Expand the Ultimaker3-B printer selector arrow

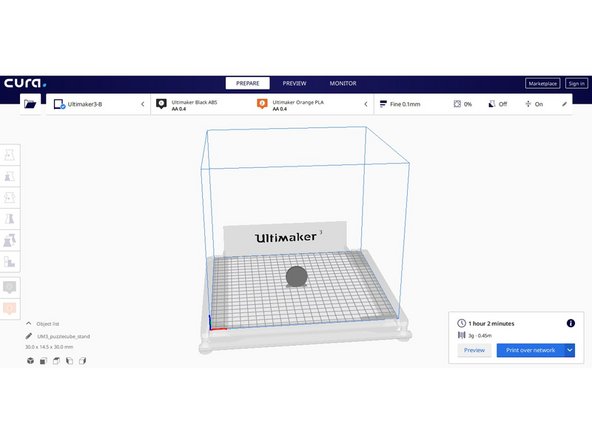pos(143,104)
